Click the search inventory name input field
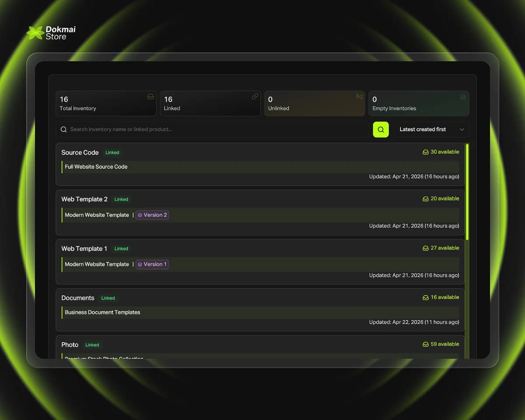The height and width of the screenshot is (420, 525). pos(214,129)
